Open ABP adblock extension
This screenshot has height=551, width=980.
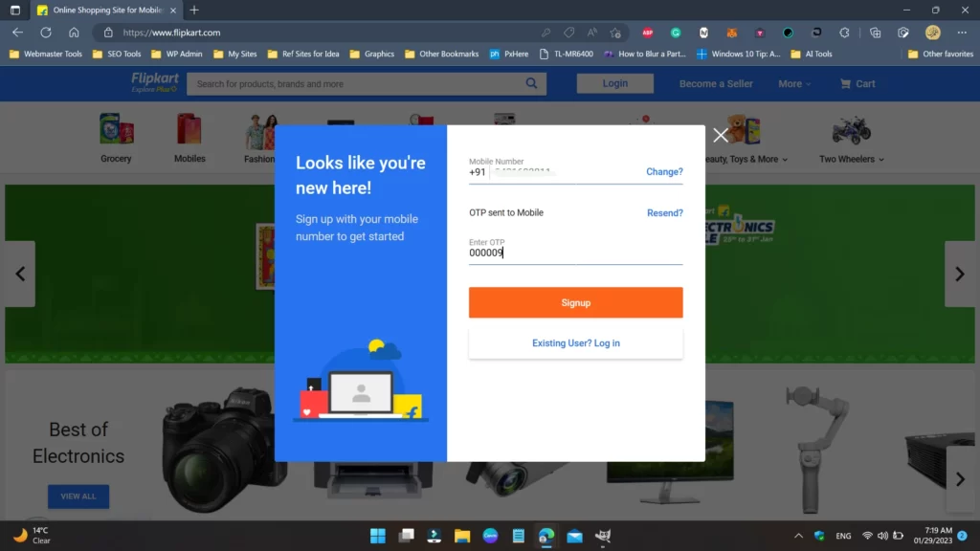[648, 33]
